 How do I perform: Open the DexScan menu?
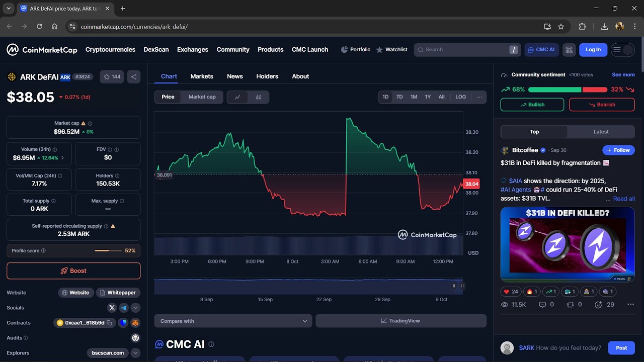pos(156,50)
